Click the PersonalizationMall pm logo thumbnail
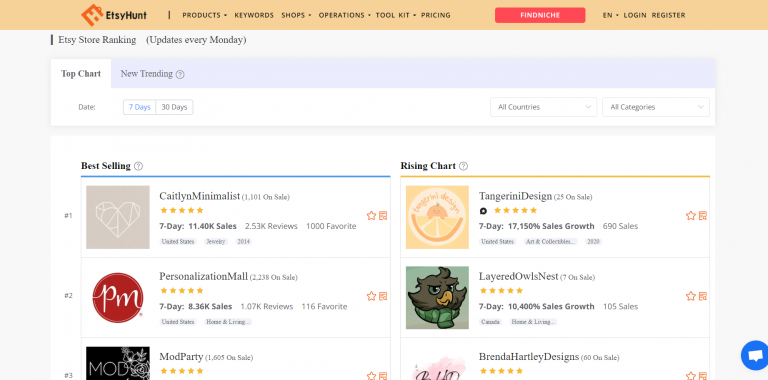This screenshot has height=380, width=768. click(118, 298)
